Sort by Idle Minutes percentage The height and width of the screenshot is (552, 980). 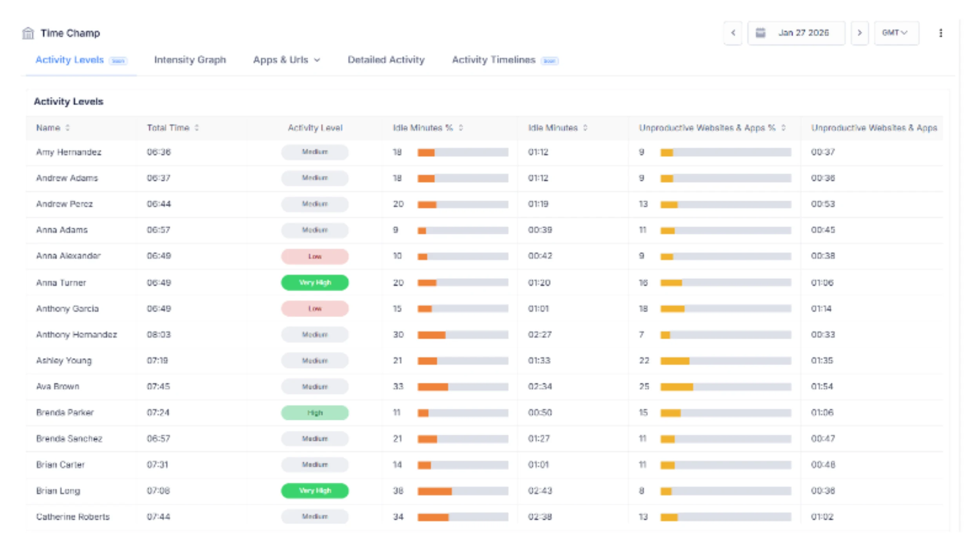point(461,128)
